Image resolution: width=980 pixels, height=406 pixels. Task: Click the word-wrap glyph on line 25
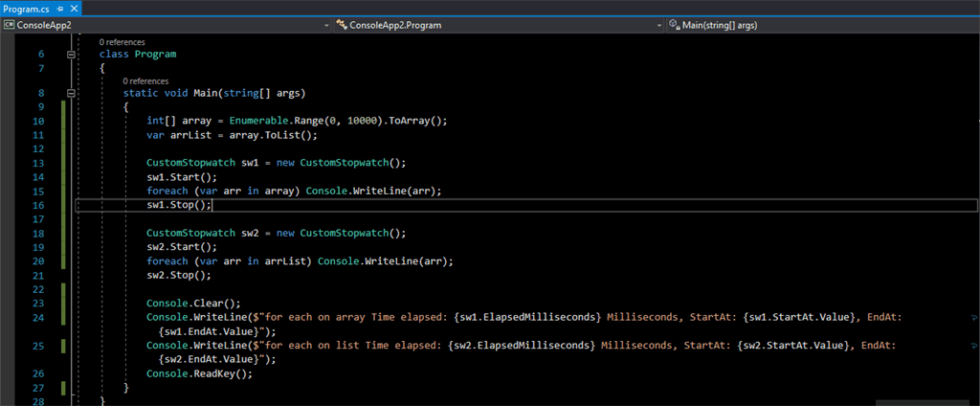click(973, 345)
